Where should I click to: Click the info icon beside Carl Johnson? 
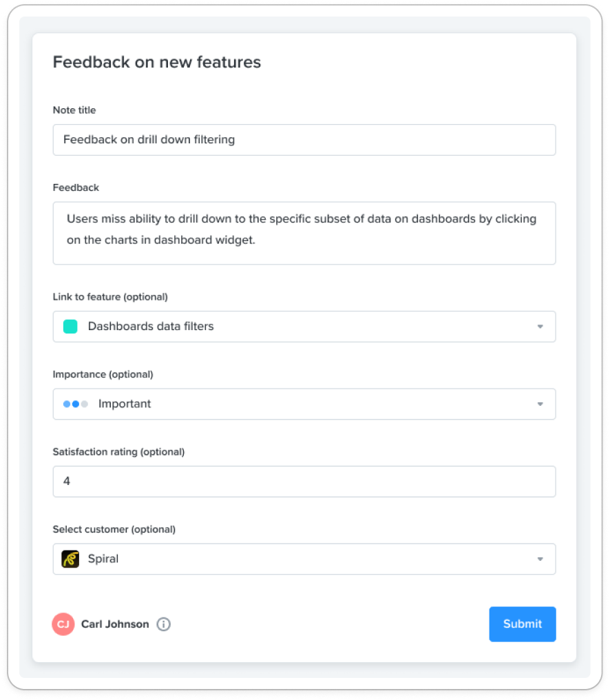tap(163, 624)
